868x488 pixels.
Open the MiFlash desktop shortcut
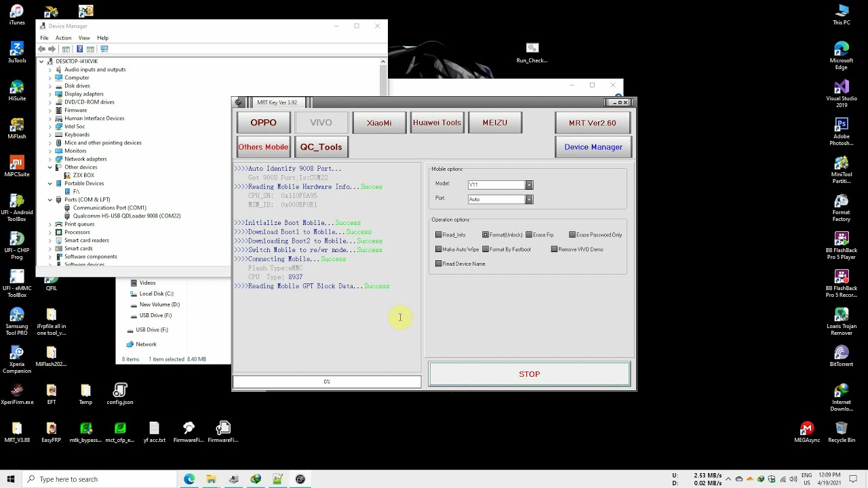point(17,129)
